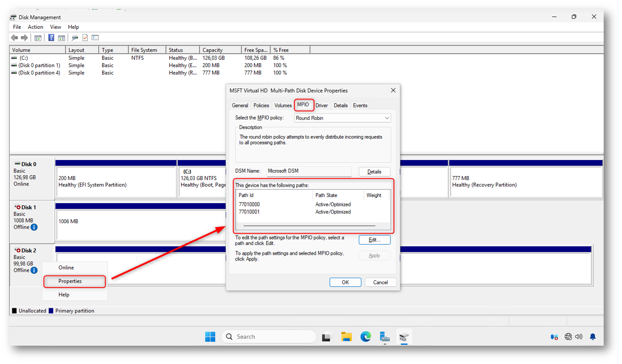Click the drive icon beside (C:) volume
Screen dimensions: 622x364
point(14,58)
